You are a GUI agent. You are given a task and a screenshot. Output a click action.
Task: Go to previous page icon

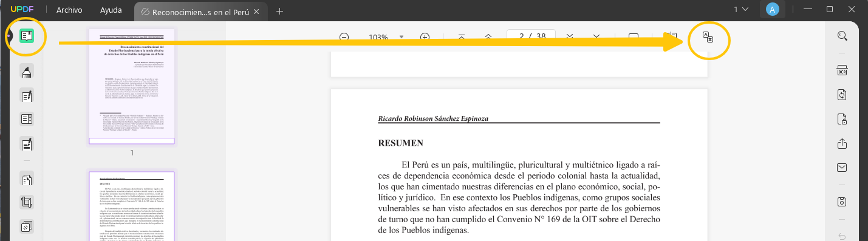489,37
